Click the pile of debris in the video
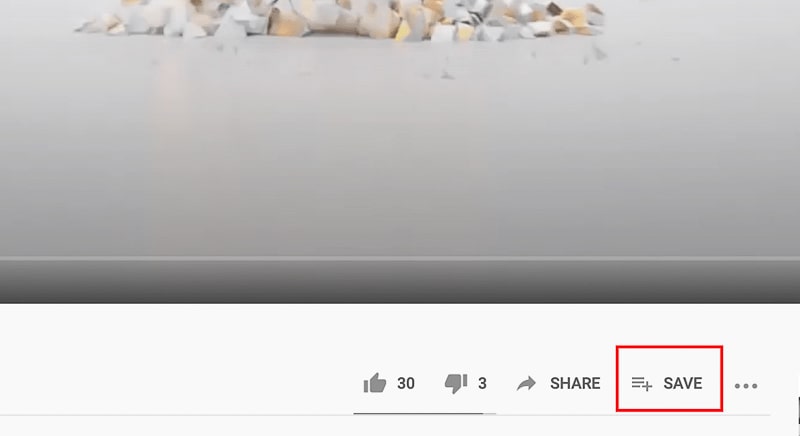Image resolution: width=800 pixels, height=436 pixels. point(339,20)
